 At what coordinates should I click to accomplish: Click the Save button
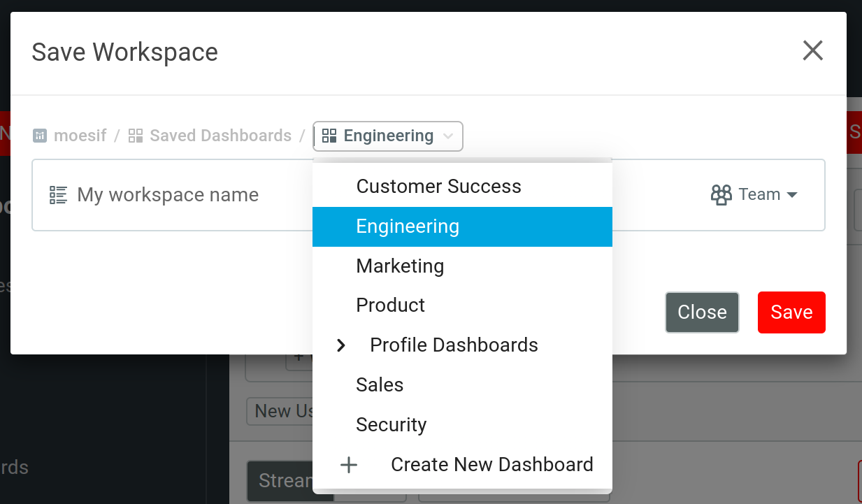(791, 312)
